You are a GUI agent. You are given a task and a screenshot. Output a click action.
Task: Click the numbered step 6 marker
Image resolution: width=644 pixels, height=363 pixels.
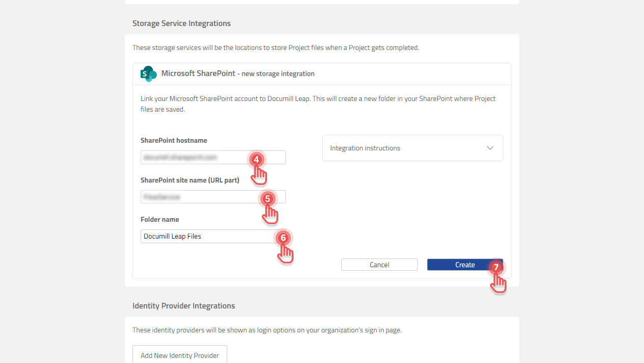point(284,239)
